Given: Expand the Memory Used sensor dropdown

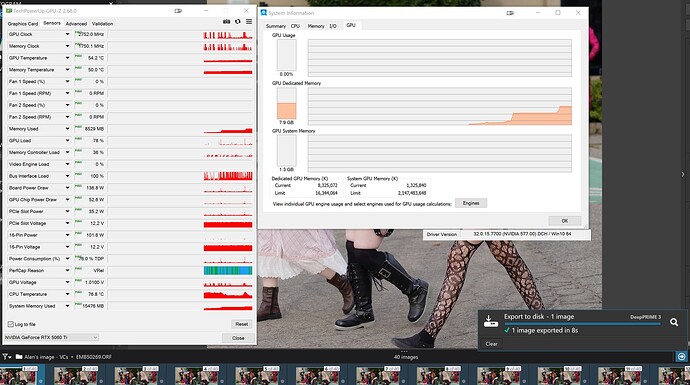Looking at the screenshot, I should coord(67,129).
